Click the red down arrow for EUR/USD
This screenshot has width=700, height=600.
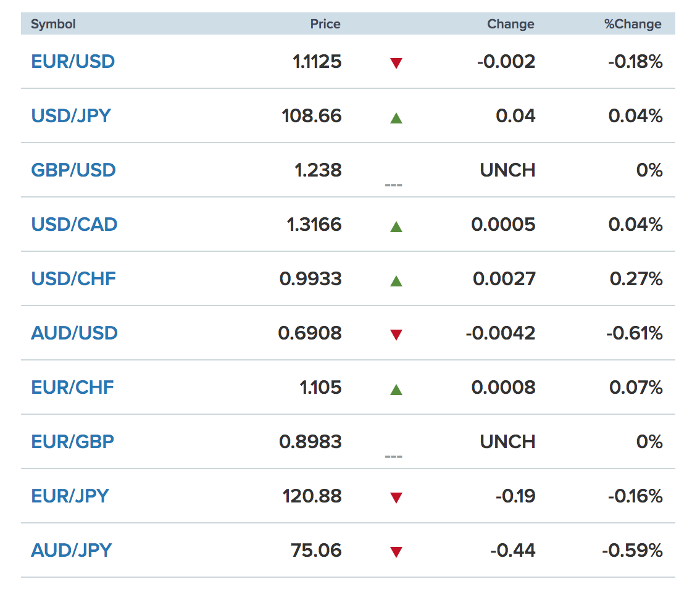(396, 64)
